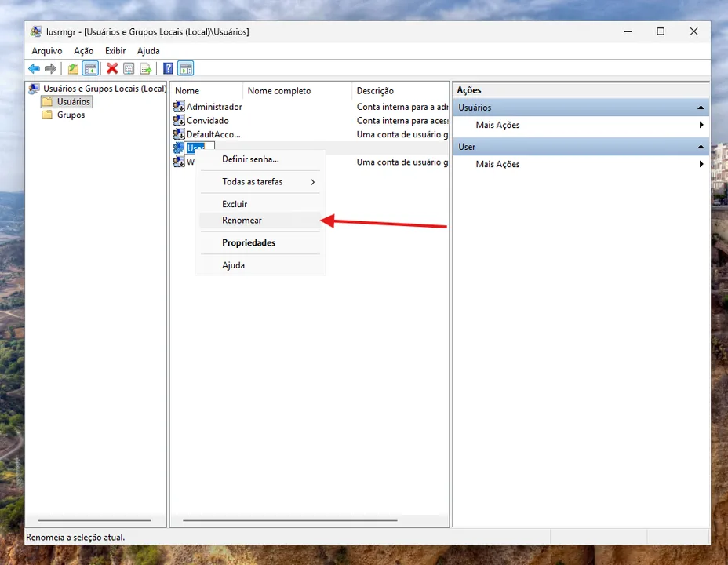
Task: Open Properties via toolbar icon
Action: click(129, 69)
